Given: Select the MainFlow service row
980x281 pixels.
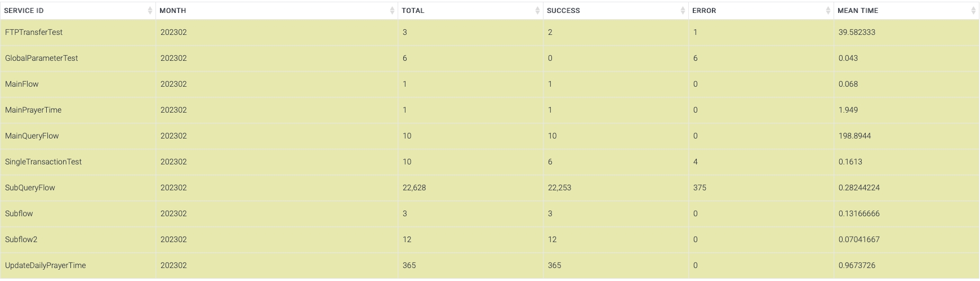Looking at the screenshot, I should (22, 84).
